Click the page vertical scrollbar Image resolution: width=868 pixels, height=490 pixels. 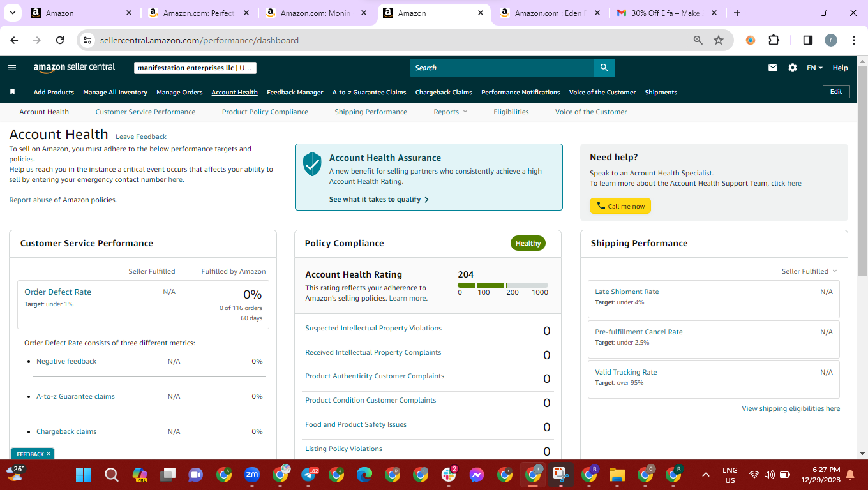[x=863, y=171]
